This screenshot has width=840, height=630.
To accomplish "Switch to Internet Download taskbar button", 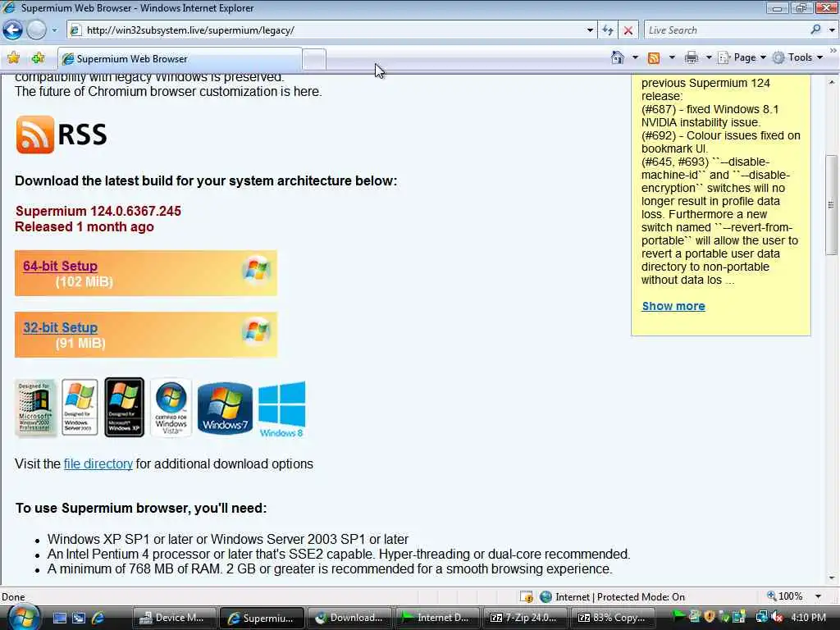I will click(x=436, y=618).
